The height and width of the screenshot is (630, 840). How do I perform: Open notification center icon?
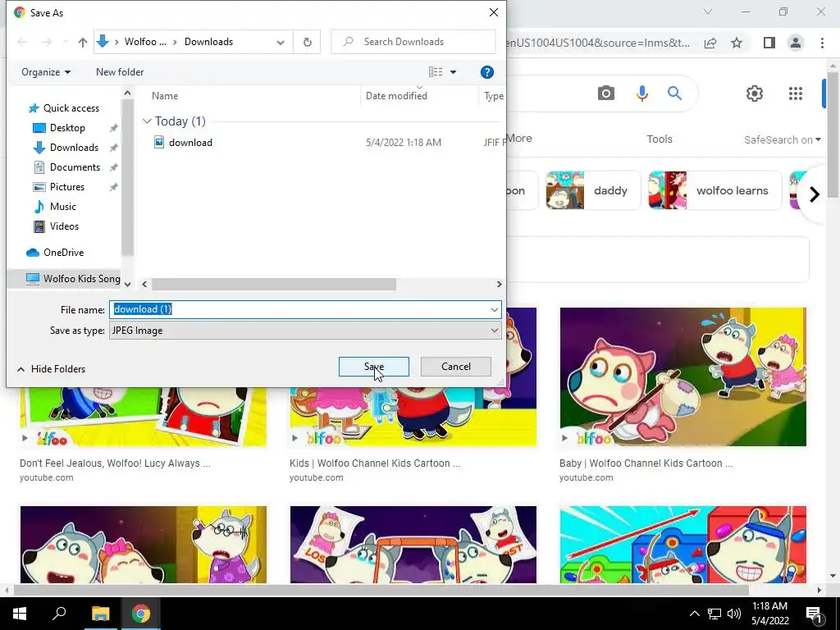click(814, 614)
